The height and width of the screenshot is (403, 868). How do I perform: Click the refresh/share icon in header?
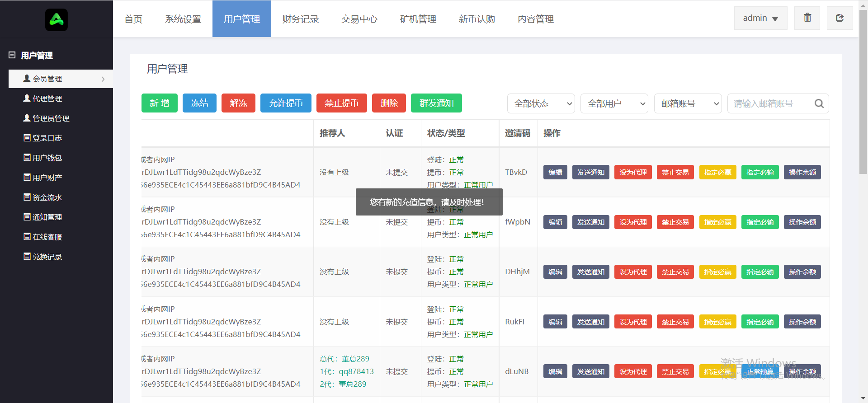point(840,18)
